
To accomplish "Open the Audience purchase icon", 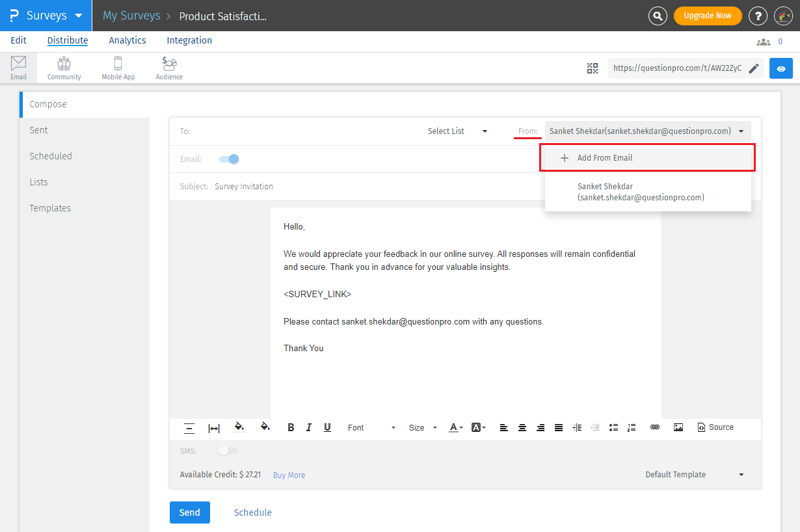I will (169, 63).
